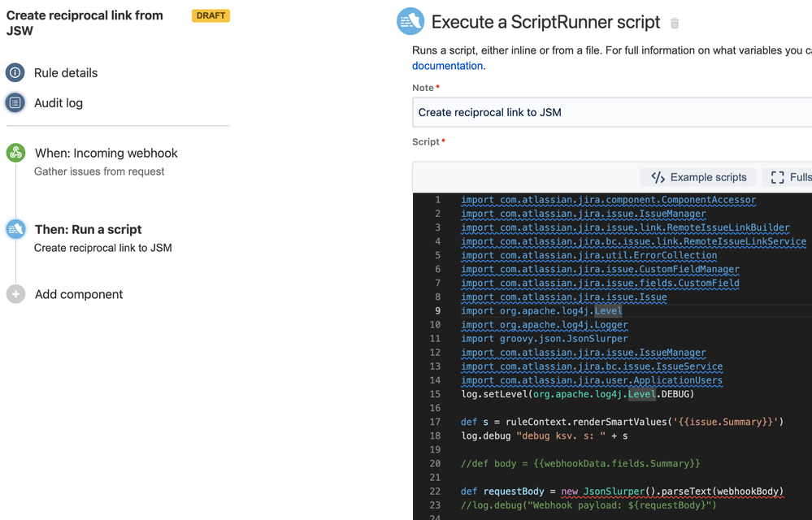Click line number 16 in the gutter
This screenshot has height=520, width=812.
click(435, 408)
